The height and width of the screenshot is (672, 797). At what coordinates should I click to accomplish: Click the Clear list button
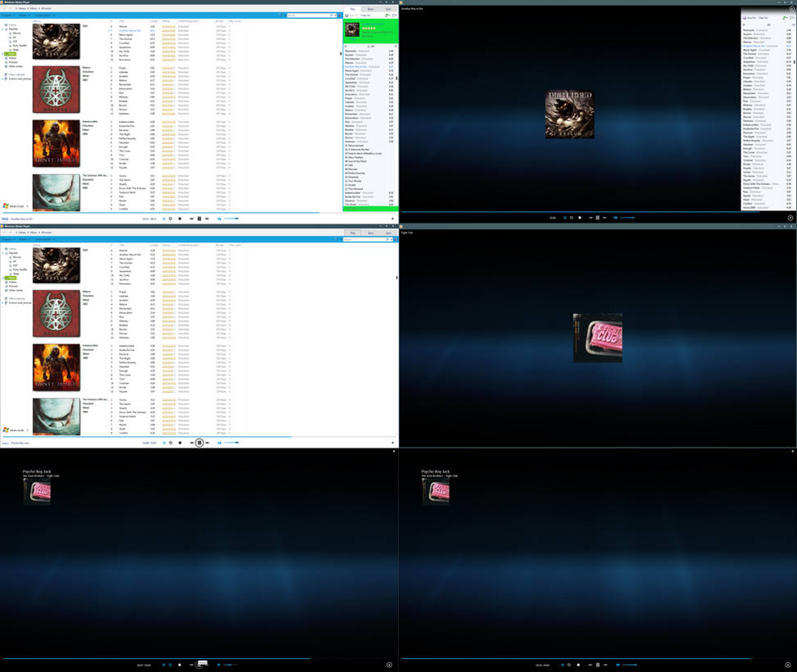pyautogui.click(x=365, y=15)
